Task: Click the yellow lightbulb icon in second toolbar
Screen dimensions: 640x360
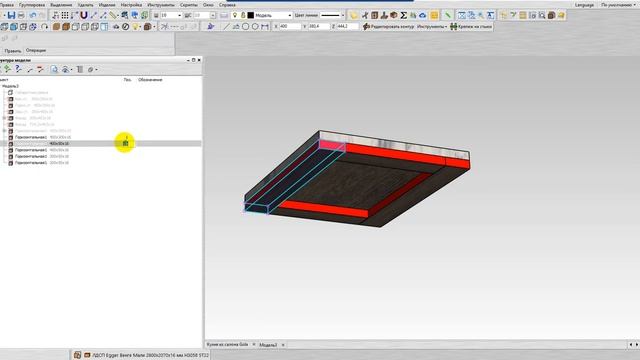Action: click(x=135, y=27)
